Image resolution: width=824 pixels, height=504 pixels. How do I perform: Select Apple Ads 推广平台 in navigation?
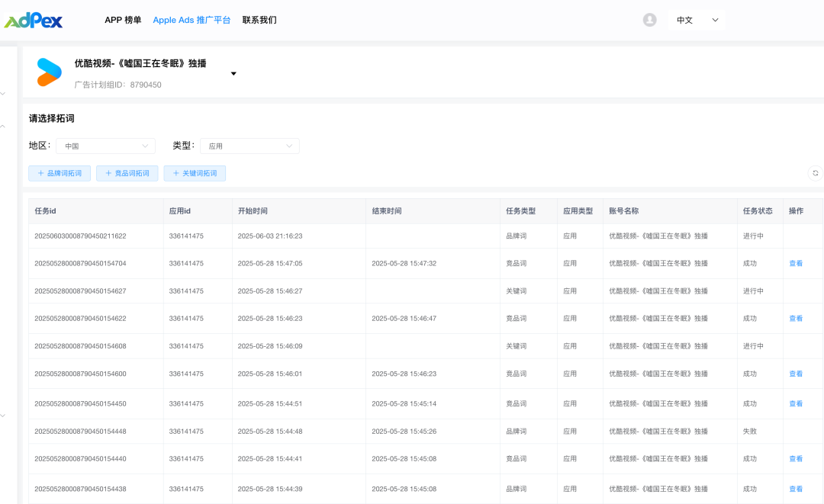coord(192,20)
